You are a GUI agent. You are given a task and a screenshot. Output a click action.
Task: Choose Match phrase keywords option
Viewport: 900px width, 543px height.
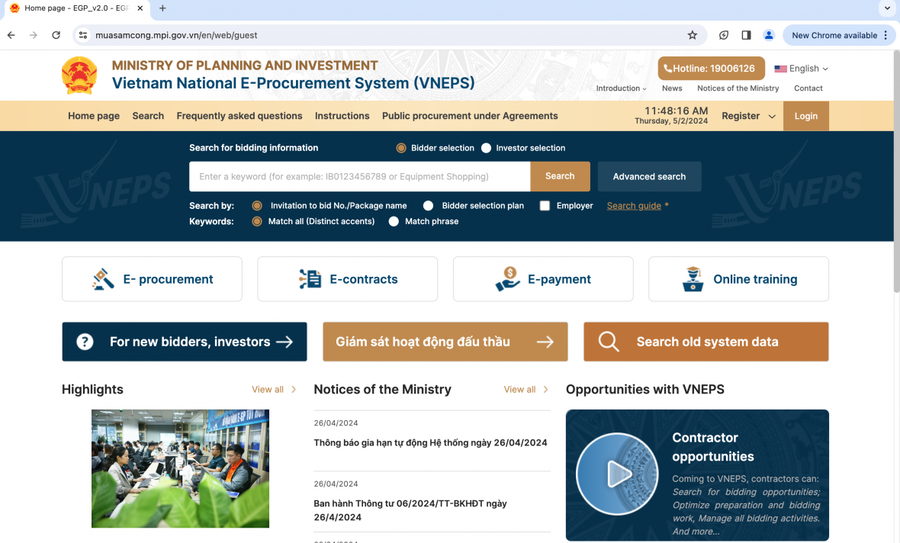click(394, 222)
